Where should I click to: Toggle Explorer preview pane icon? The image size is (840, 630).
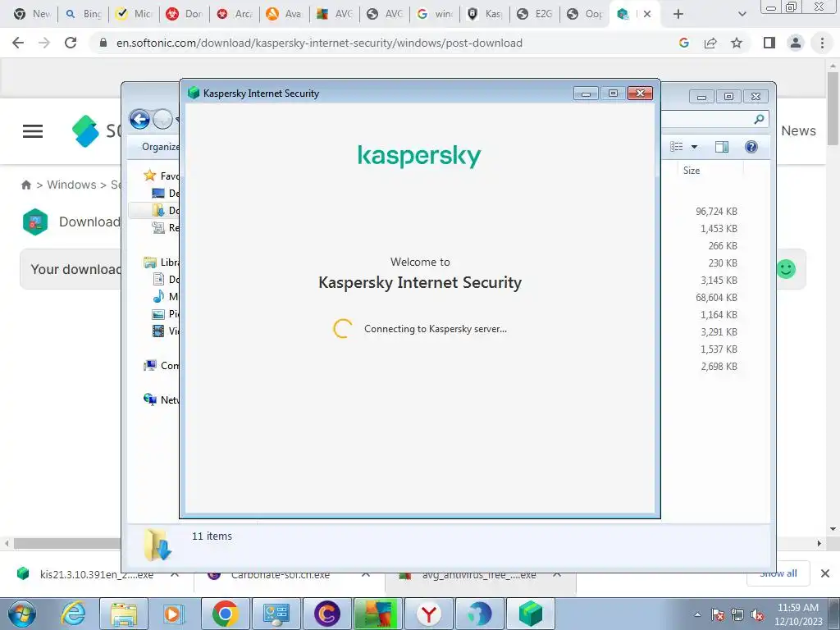pos(722,147)
